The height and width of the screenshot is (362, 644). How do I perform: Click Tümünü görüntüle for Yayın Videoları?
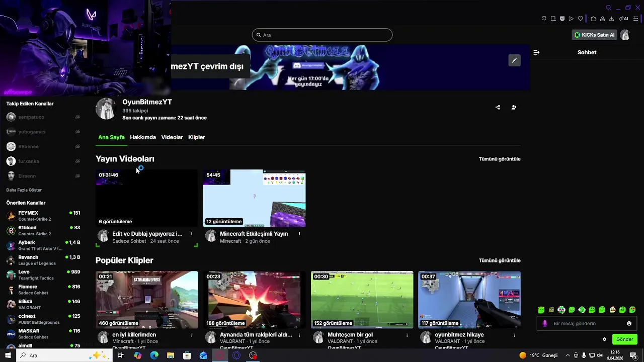pyautogui.click(x=500, y=159)
